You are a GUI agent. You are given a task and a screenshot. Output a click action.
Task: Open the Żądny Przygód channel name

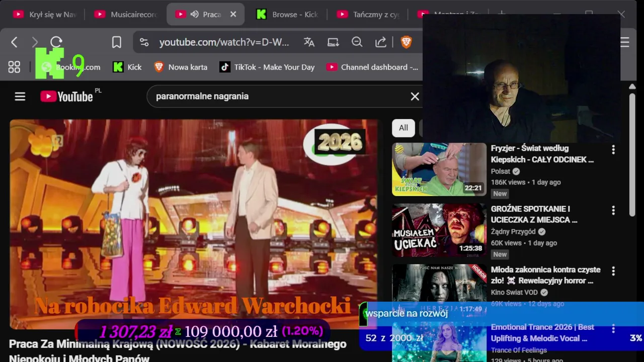tap(513, 232)
